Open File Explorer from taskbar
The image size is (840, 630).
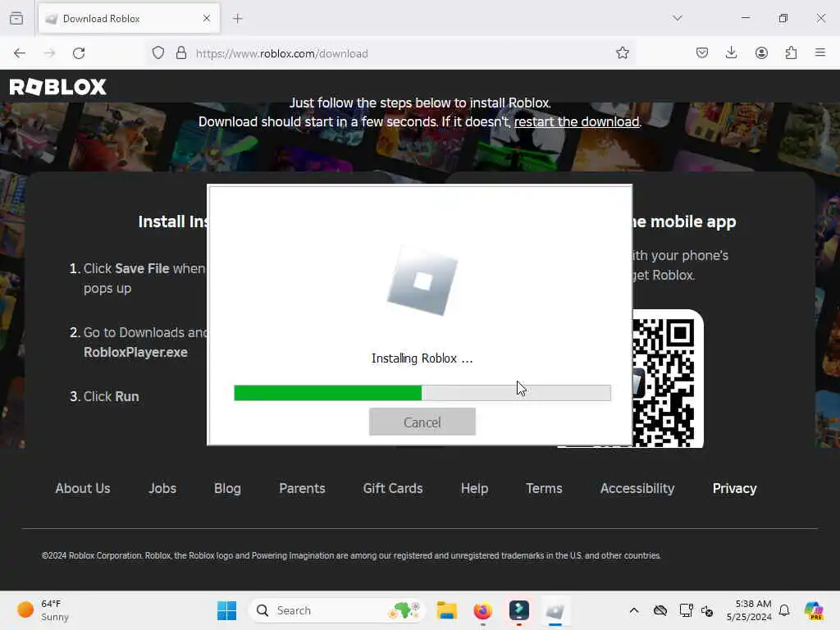tap(446, 610)
